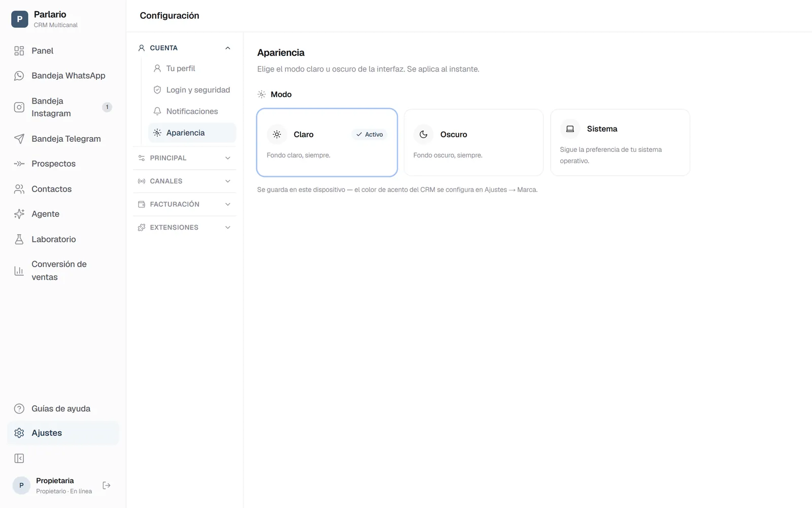
Task: Click the Parlario logo icon
Action: click(x=20, y=19)
